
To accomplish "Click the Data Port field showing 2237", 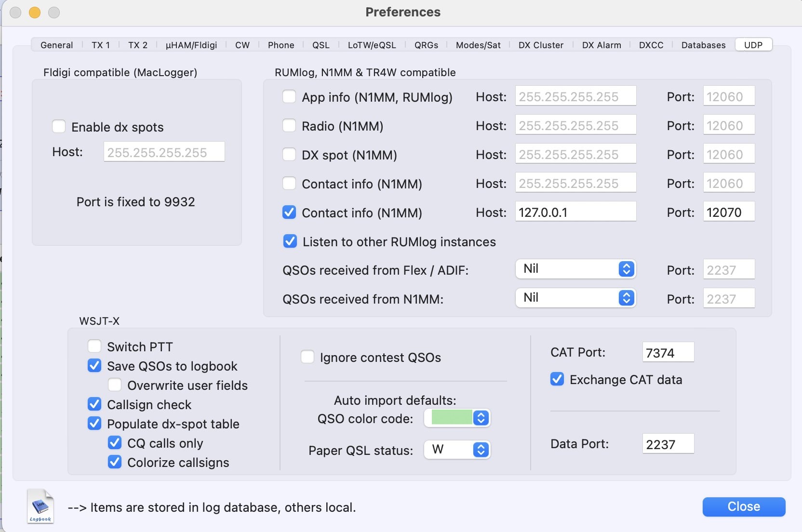I will (668, 444).
